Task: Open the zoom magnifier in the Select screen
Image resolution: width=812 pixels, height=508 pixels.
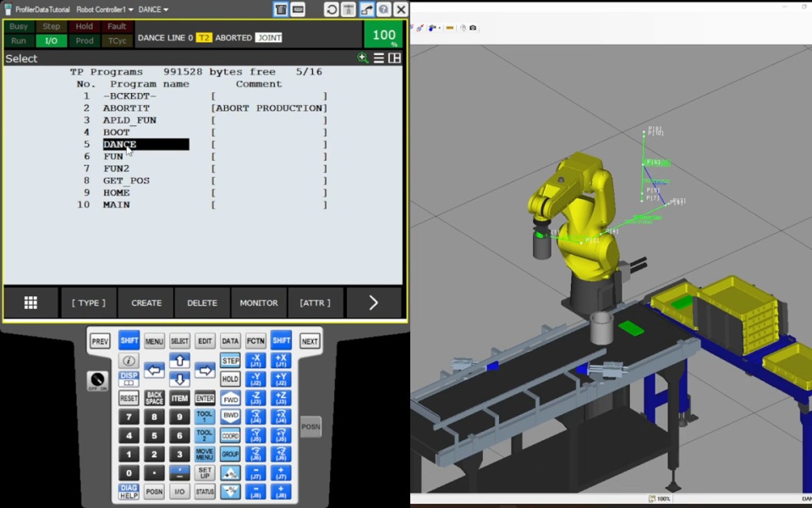Action: coord(362,58)
